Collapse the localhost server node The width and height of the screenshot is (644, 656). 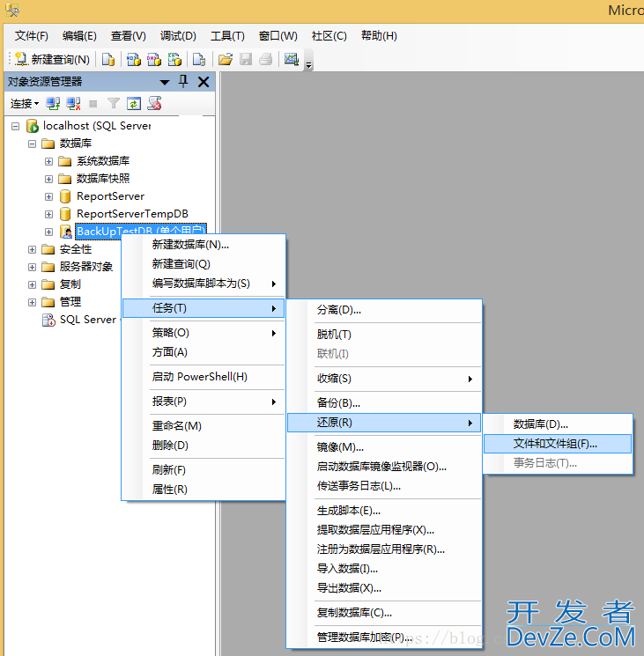pyautogui.click(x=16, y=126)
